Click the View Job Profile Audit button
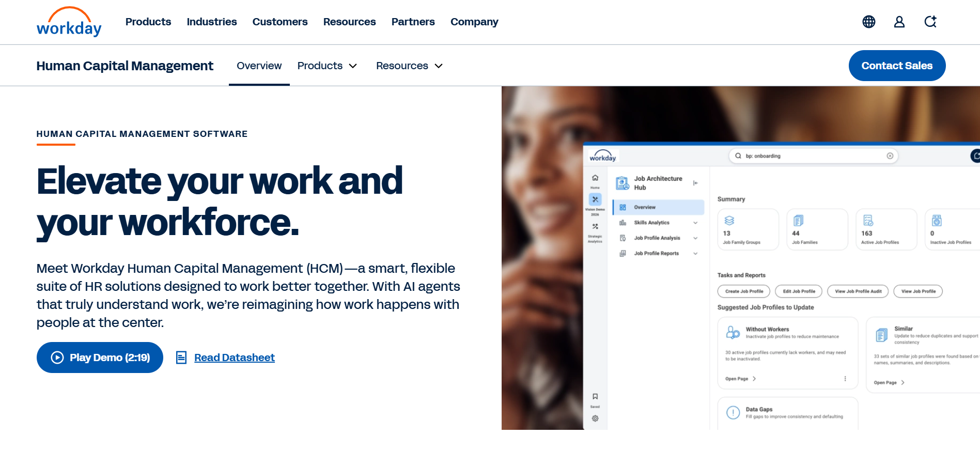Image resolution: width=980 pixels, height=466 pixels. (x=858, y=291)
